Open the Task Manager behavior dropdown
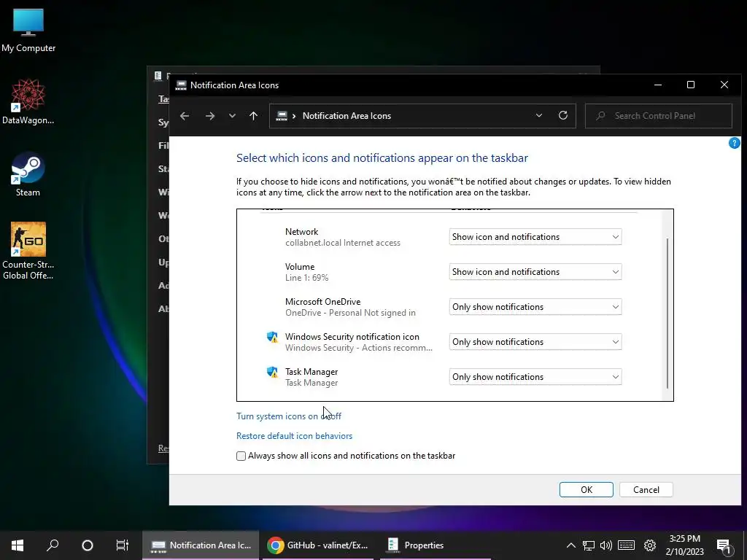 (x=535, y=377)
